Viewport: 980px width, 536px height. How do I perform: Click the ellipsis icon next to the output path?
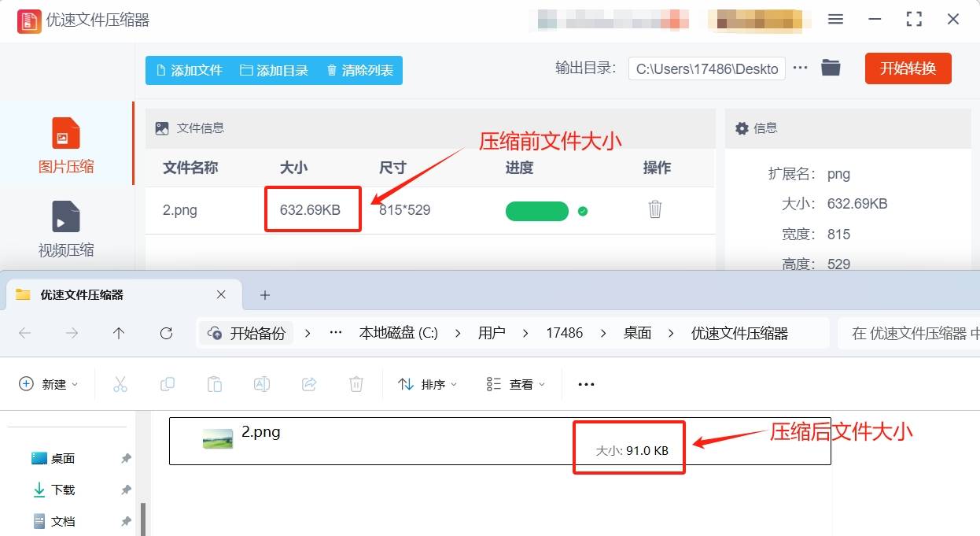tap(800, 68)
